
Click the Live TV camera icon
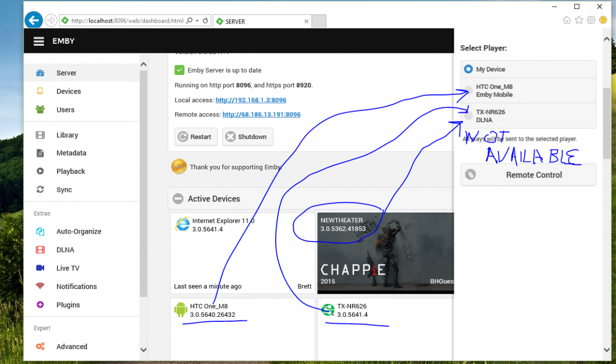40,268
